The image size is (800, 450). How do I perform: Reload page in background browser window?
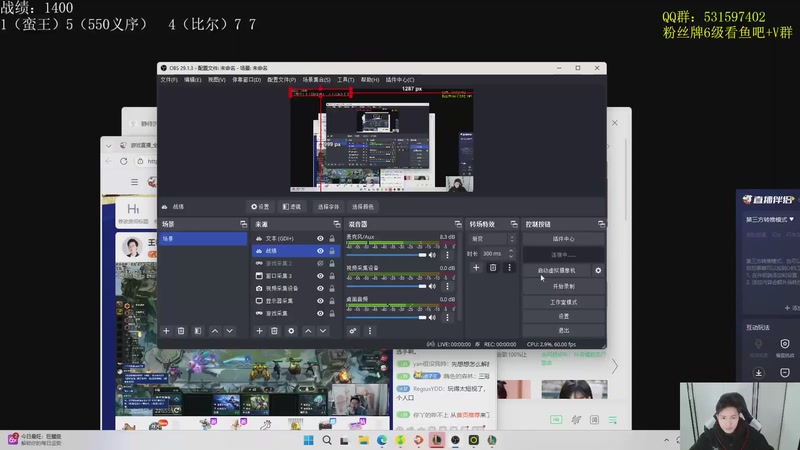point(123,161)
